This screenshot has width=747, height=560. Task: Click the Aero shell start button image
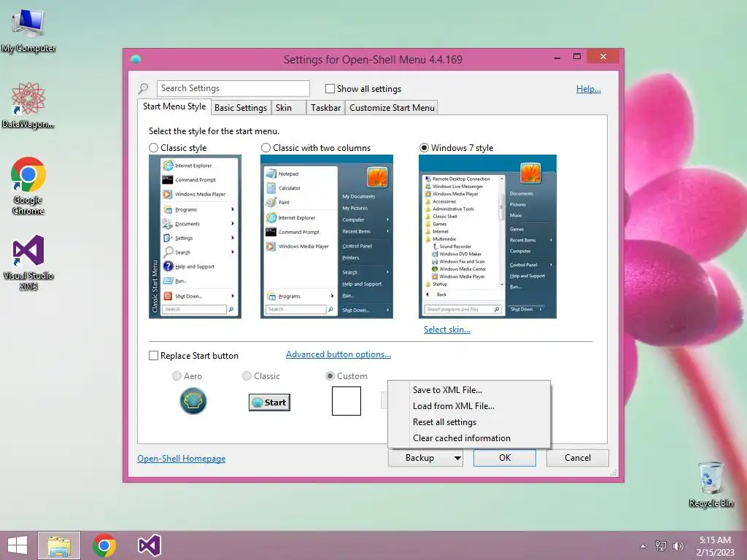193,401
